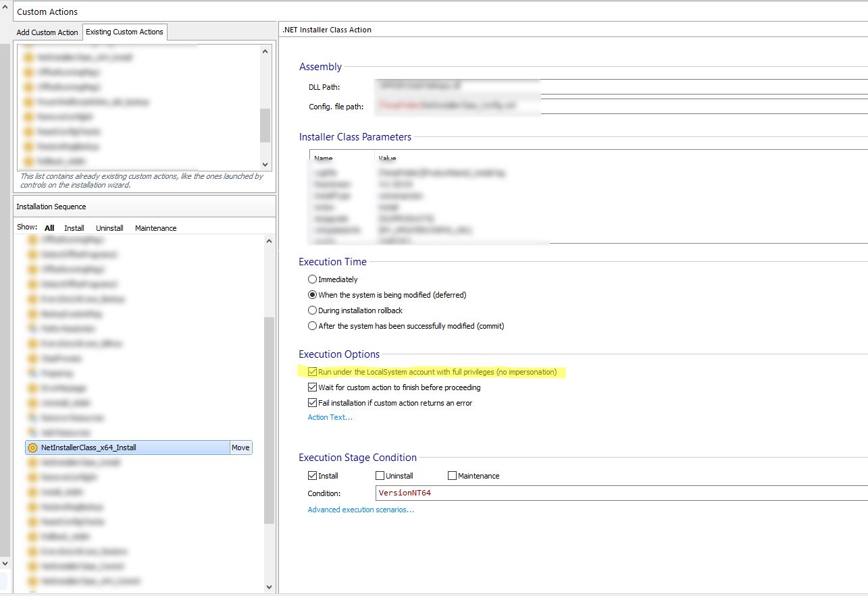Select the commit execution time option
This screenshot has height=596, width=868.
(x=312, y=326)
